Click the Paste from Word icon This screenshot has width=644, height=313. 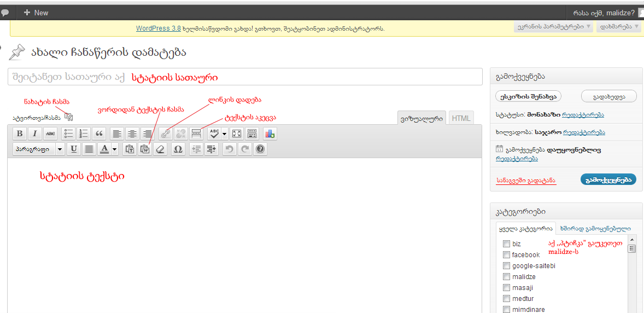coord(144,149)
